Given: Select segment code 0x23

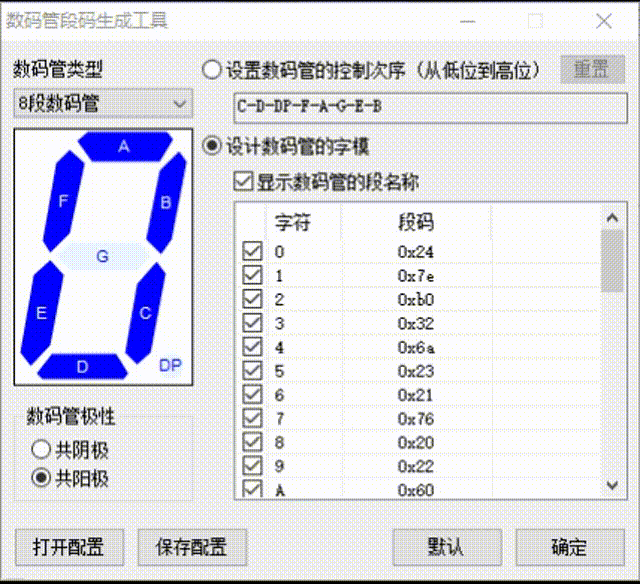Looking at the screenshot, I should pos(416,371).
